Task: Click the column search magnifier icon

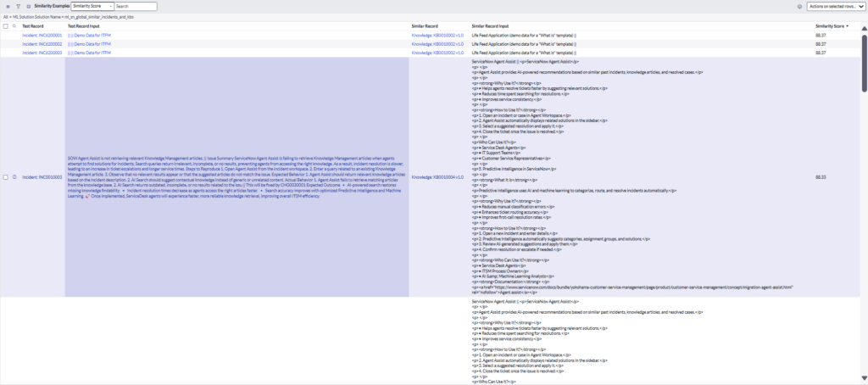Action: tap(14, 26)
